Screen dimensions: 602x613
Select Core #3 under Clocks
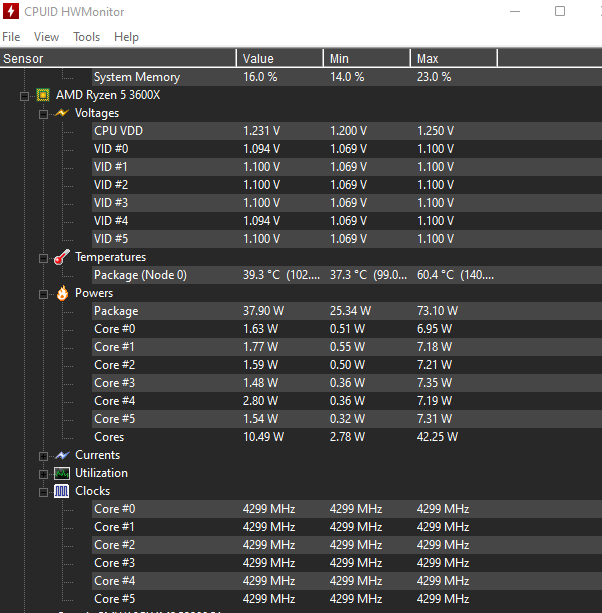coord(347,563)
